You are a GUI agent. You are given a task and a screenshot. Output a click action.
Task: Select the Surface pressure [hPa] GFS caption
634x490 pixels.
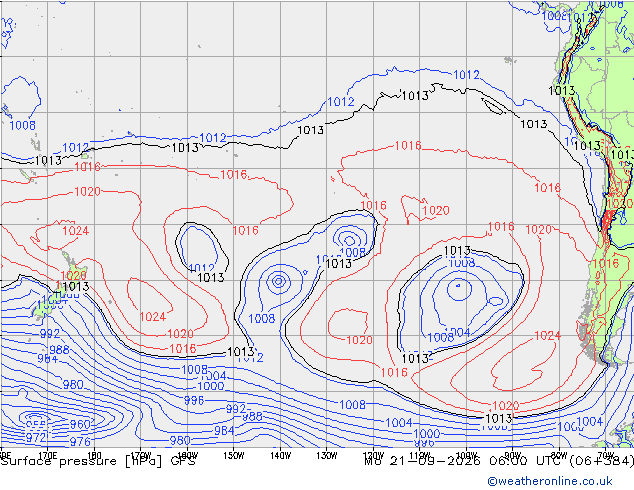pyautogui.click(x=98, y=461)
